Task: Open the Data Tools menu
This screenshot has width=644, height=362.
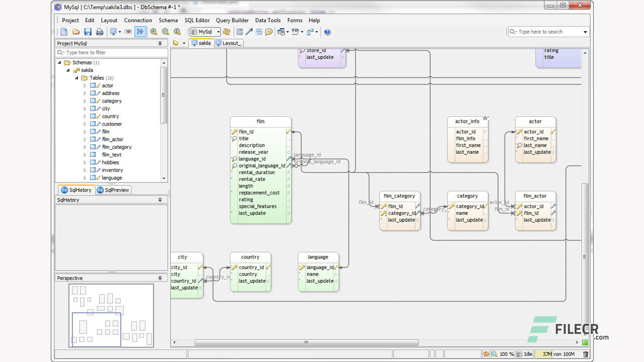Action: click(268, 21)
